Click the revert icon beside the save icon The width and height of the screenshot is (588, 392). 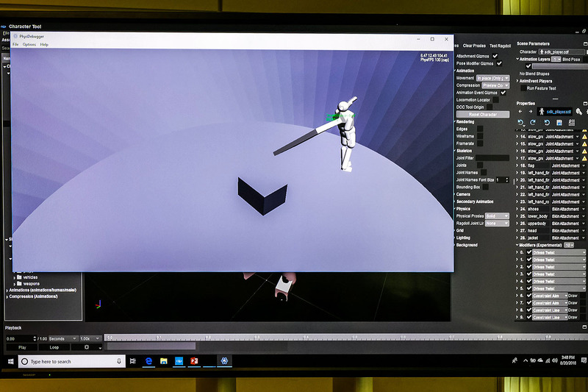click(547, 123)
